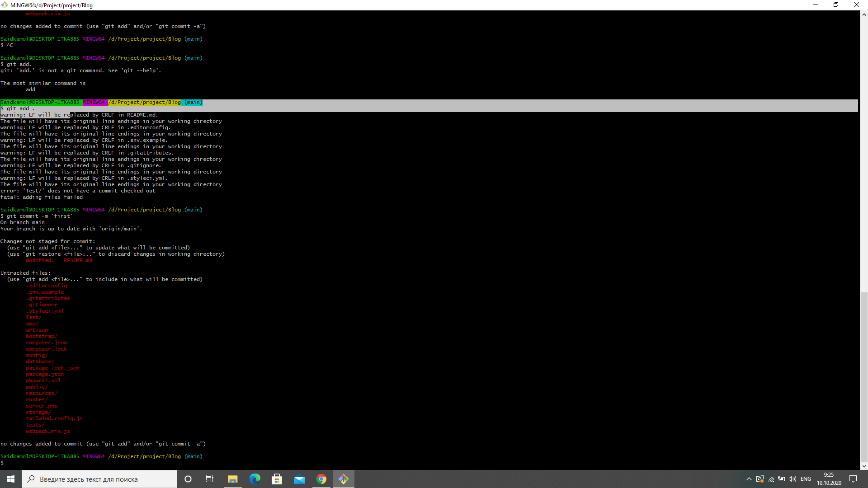Click the '$ ^C' prompt line
This screenshot has width=868, height=488.
(x=7, y=45)
